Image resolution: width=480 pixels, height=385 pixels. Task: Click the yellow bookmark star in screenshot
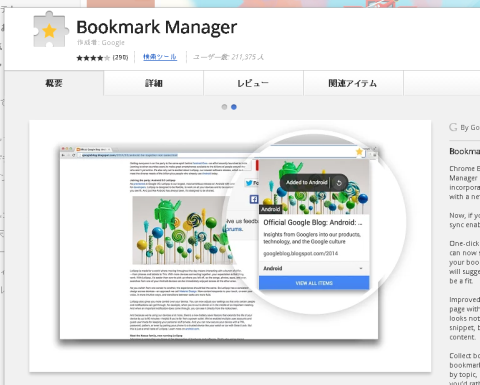pos(359,152)
